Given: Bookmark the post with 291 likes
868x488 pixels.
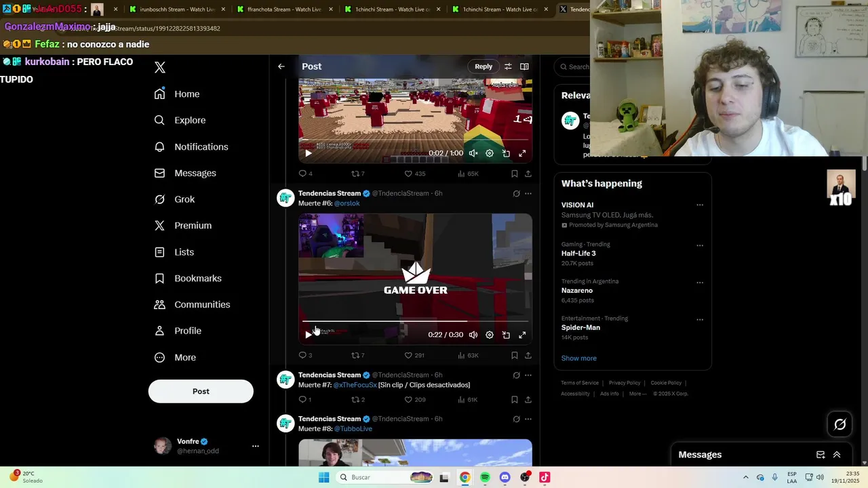Looking at the screenshot, I should pyautogui.click(x=515, y=355).
